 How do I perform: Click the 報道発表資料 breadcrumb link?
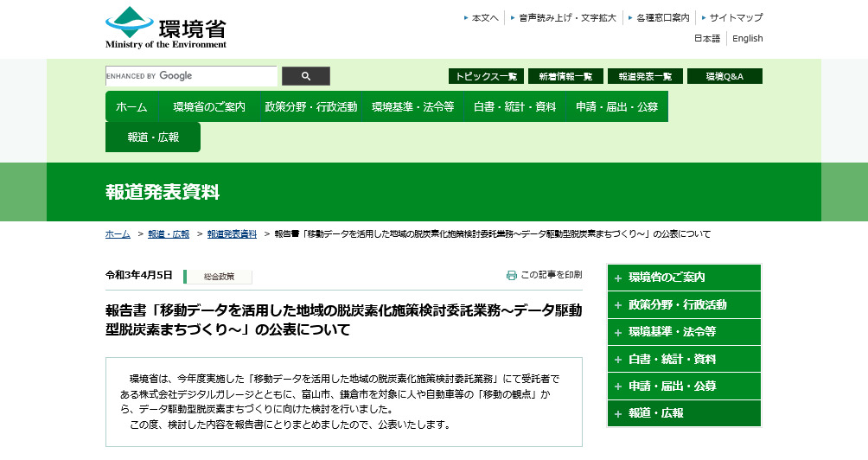232,234
